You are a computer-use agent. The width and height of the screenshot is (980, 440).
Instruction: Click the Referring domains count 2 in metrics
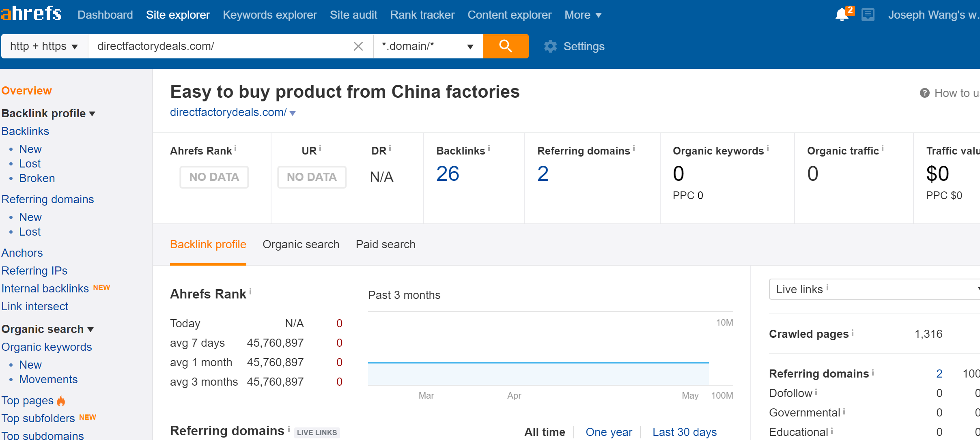(x=543, y=174)
